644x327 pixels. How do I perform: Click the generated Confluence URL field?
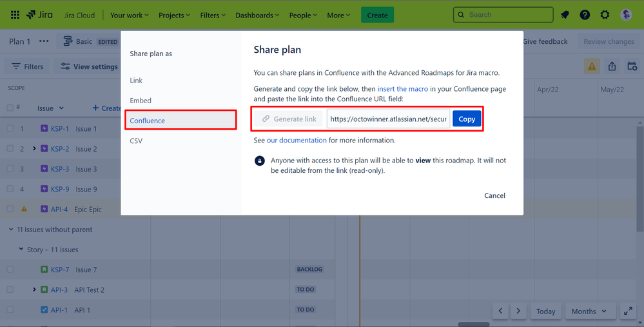point(388,119)
